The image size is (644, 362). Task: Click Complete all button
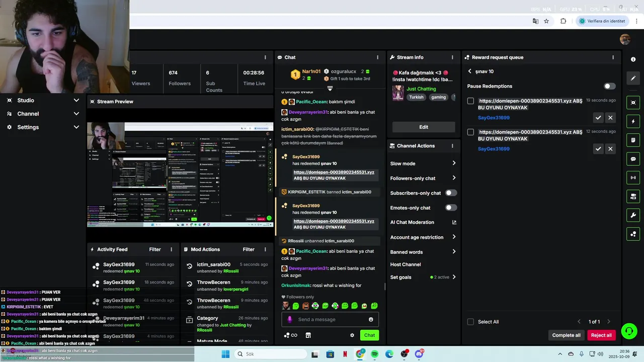(x=566, y=335)
